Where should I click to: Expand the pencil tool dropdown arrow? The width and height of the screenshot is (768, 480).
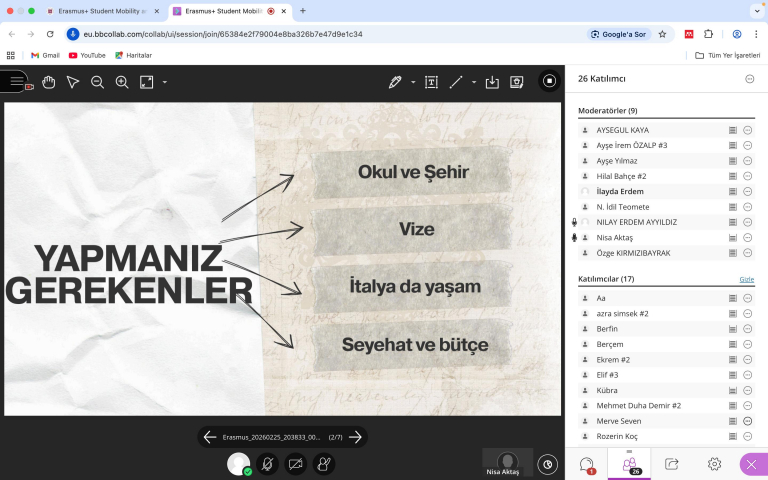413,82
